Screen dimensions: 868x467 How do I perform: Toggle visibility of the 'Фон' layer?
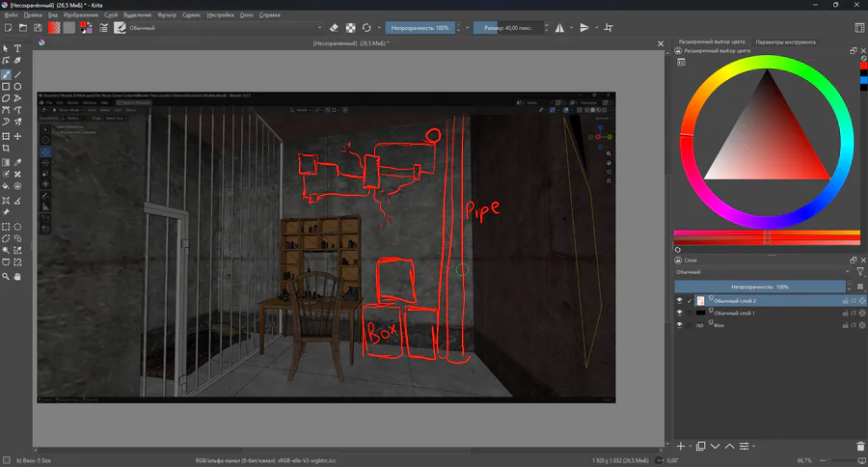click(x=680, y=325)
